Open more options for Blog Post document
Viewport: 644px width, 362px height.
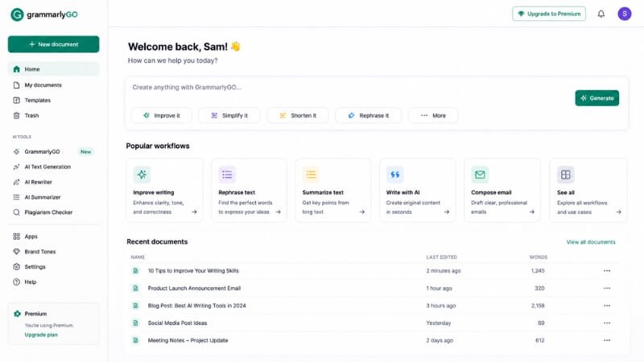(x=607, y=306)
